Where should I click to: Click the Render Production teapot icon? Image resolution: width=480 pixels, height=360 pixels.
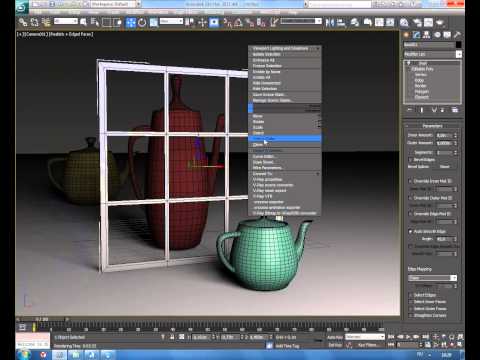(440, 22)
